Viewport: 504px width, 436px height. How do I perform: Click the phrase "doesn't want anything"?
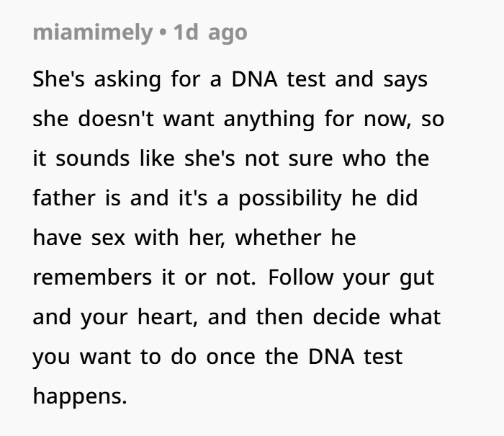pos(196,120)
